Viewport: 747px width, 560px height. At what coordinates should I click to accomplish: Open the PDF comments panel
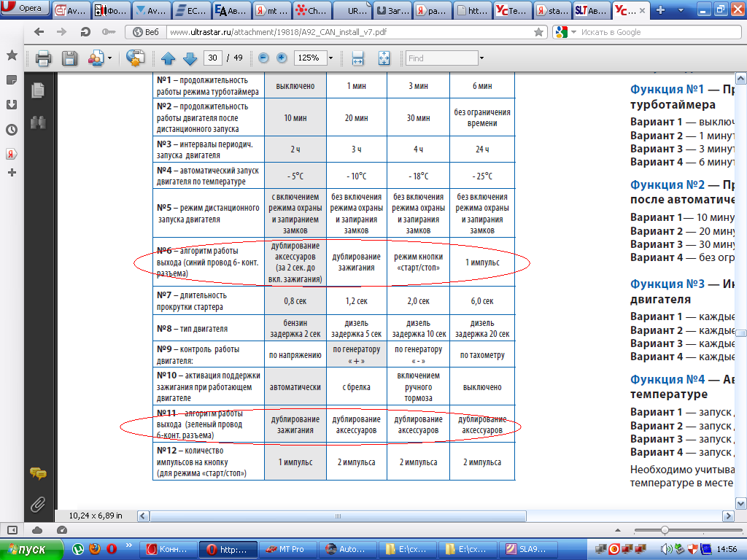click(38, 473)
